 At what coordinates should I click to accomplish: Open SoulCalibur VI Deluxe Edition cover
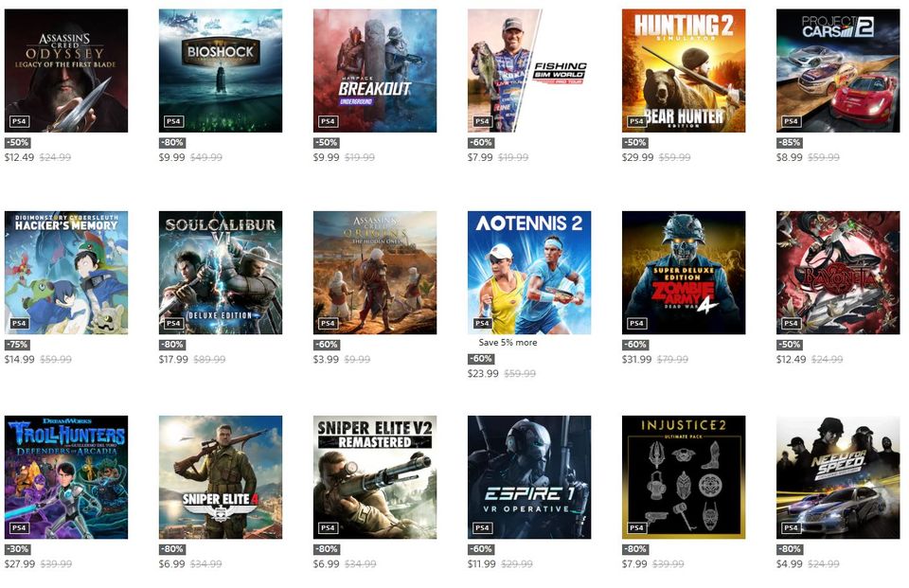pos(221,273)
